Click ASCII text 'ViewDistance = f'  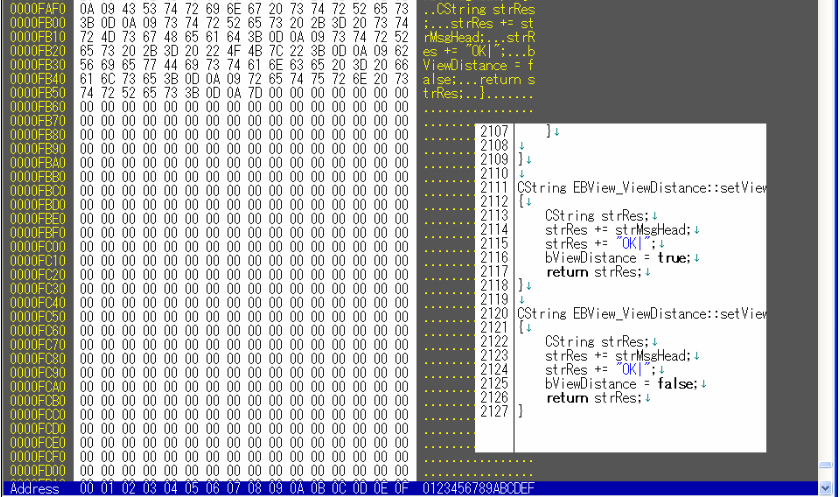[x=478, y=65]
